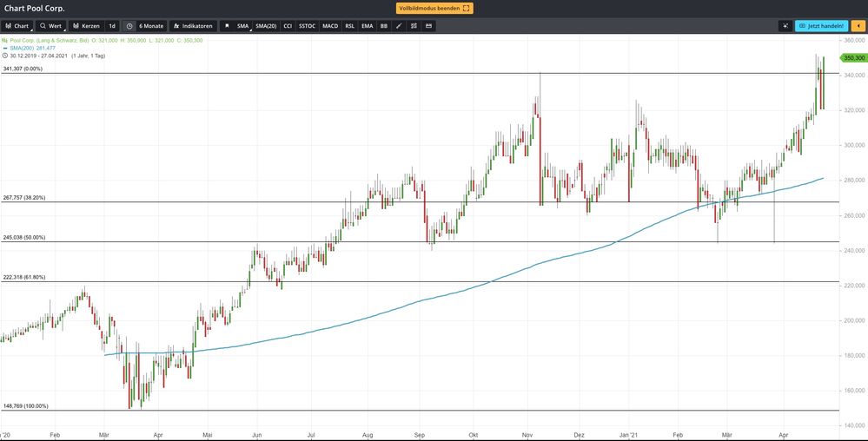Open the SMA indicator dropdown
868x441 pixels.
pos(244,26)
